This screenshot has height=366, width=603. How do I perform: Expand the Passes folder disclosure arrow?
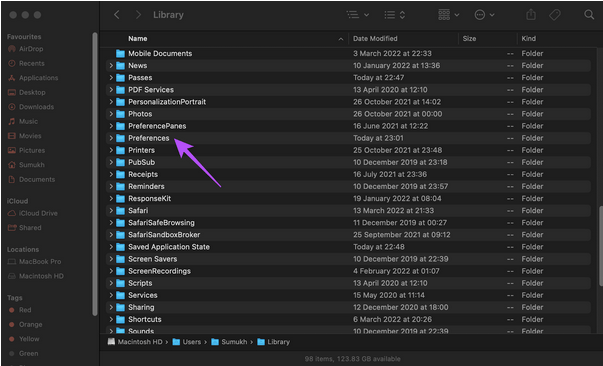tap(111, 78)
